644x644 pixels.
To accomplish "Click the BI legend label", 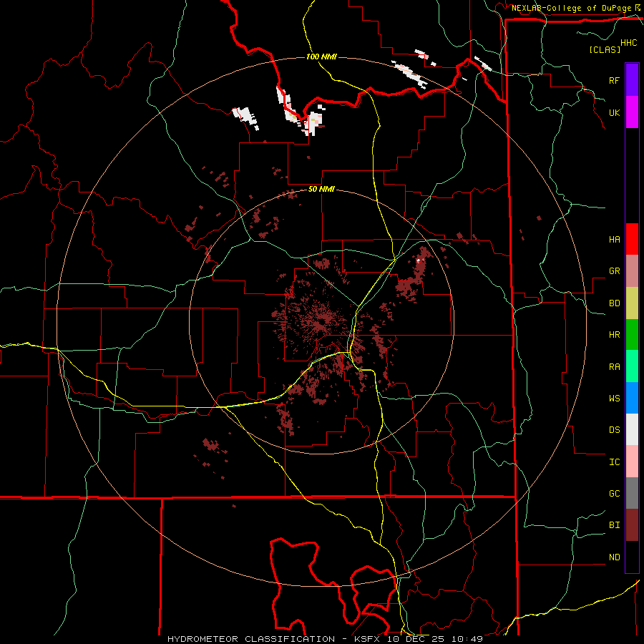I will (614, 525).
